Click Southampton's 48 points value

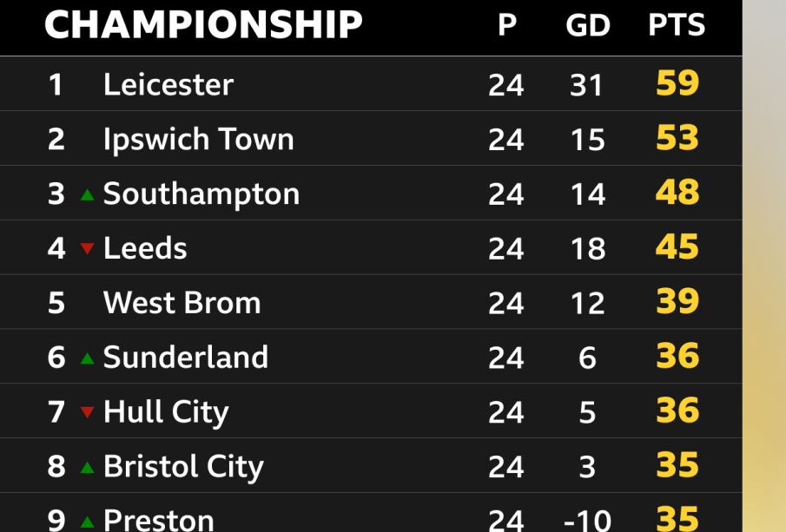click(677, 193)
